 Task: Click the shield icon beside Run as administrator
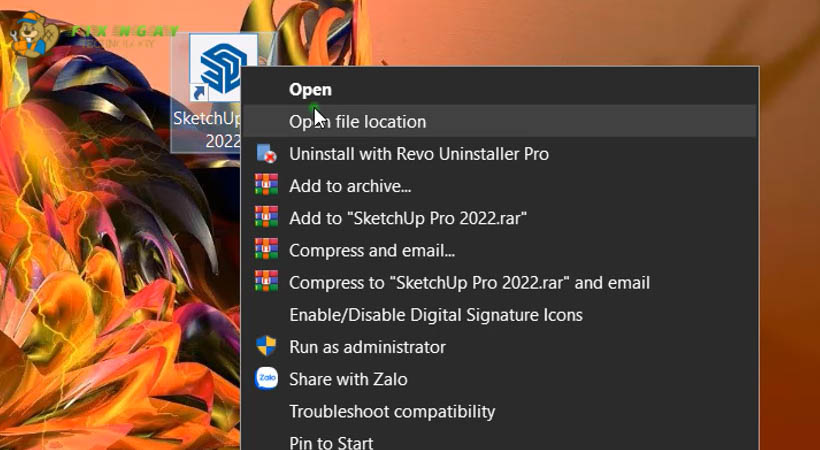pyautogui.click(x=266, y=347)
